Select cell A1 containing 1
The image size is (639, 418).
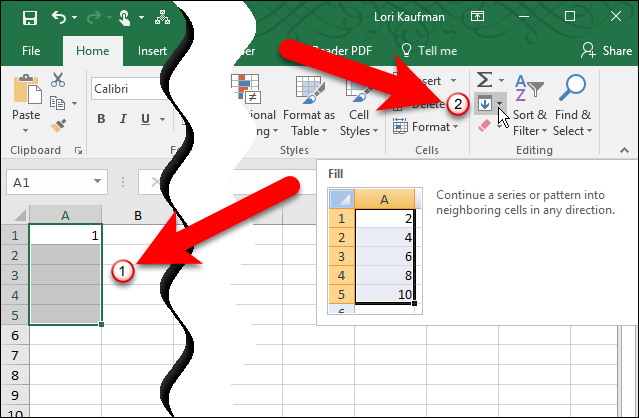pos(65,235)
